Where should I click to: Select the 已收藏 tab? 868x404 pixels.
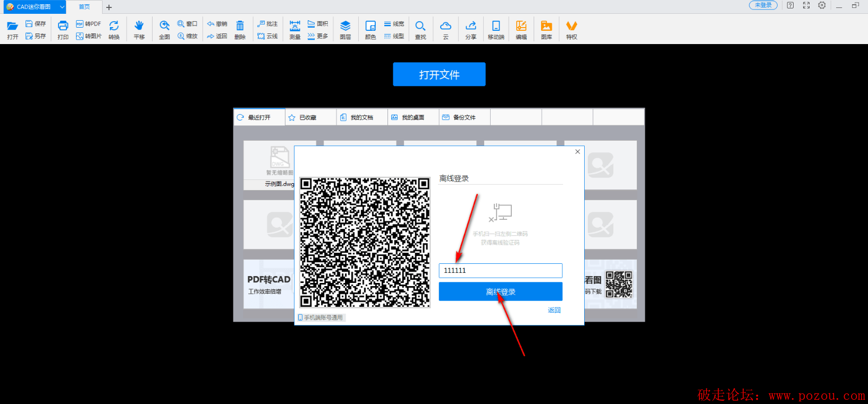pyautogui.click(x=311, y=117)
